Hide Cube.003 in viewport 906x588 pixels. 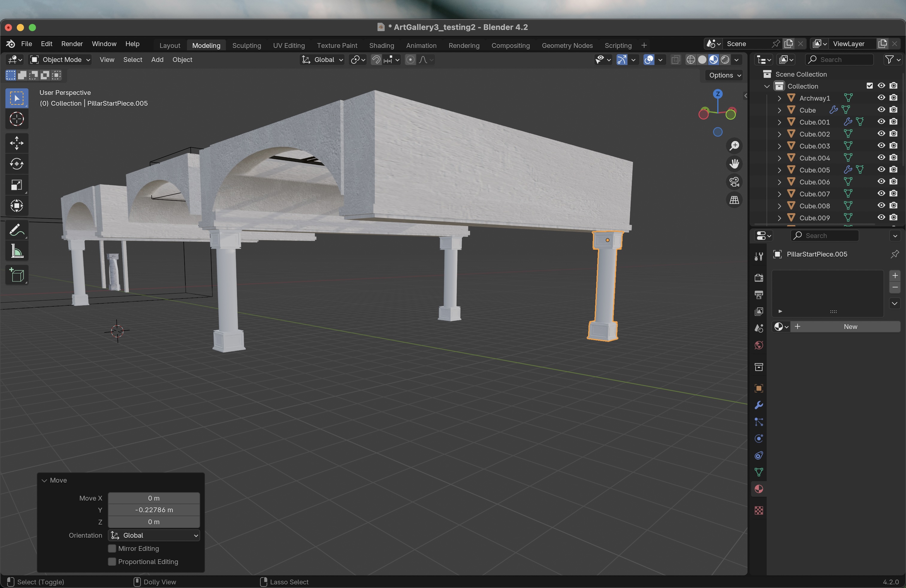click(x=881, y=146)
